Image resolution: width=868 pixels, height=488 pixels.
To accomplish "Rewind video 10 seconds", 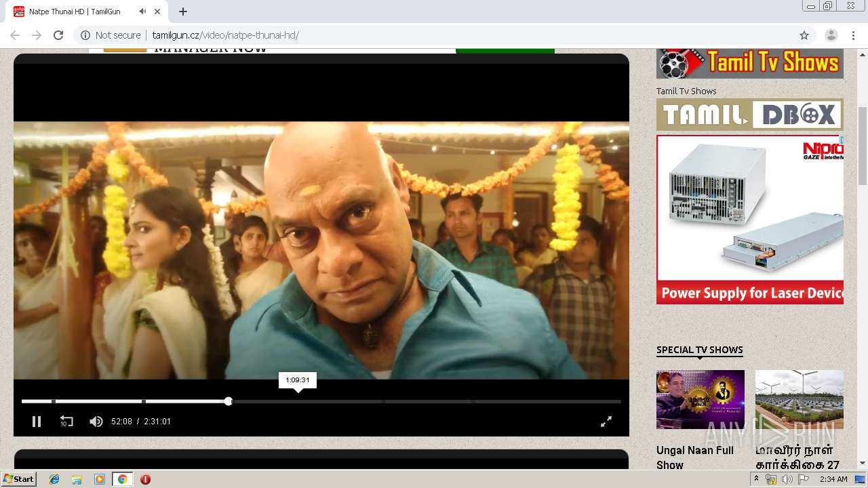I will tap(66, 422).
